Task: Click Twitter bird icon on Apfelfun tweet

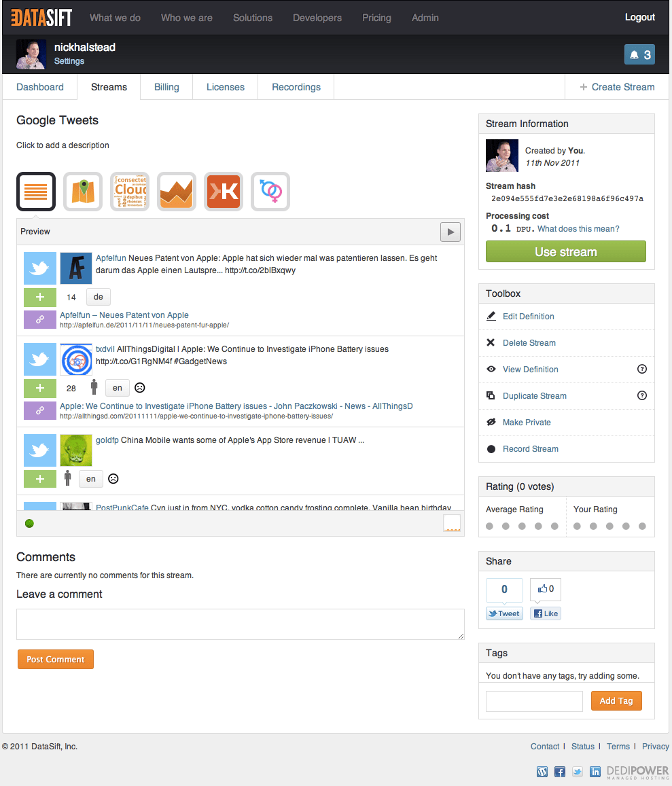Action: point(40,268)
